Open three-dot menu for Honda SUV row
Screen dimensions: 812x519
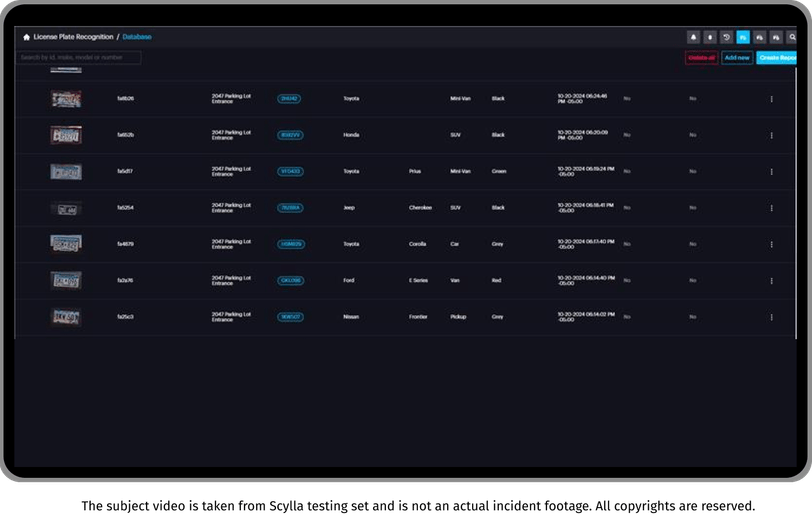[x=771, y=135]
